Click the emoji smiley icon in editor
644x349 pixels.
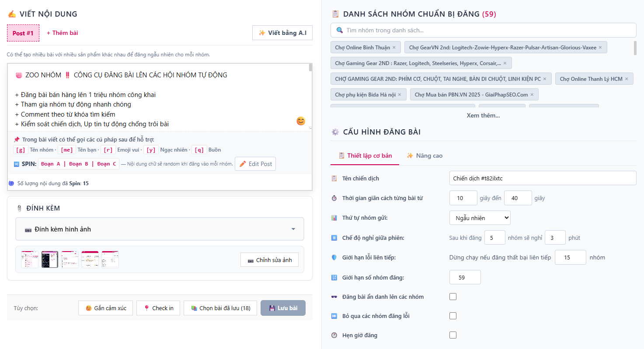point(301,121)
